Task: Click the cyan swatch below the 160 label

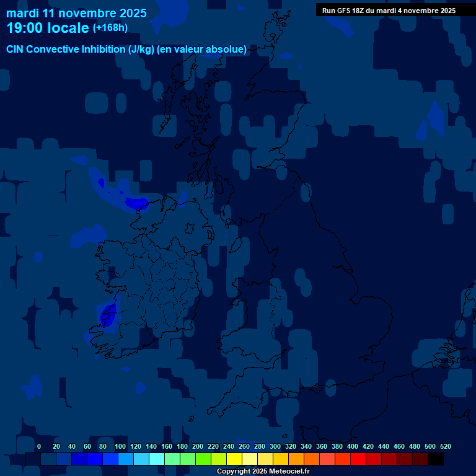Action: 172,459
